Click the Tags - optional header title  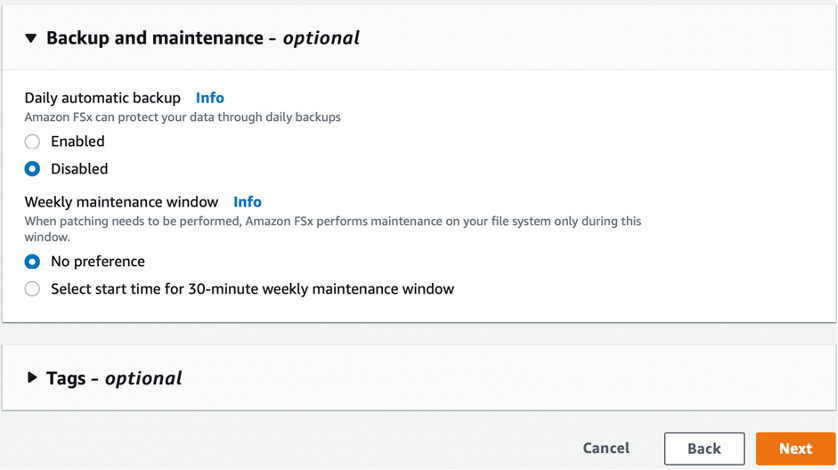point(114,378)
